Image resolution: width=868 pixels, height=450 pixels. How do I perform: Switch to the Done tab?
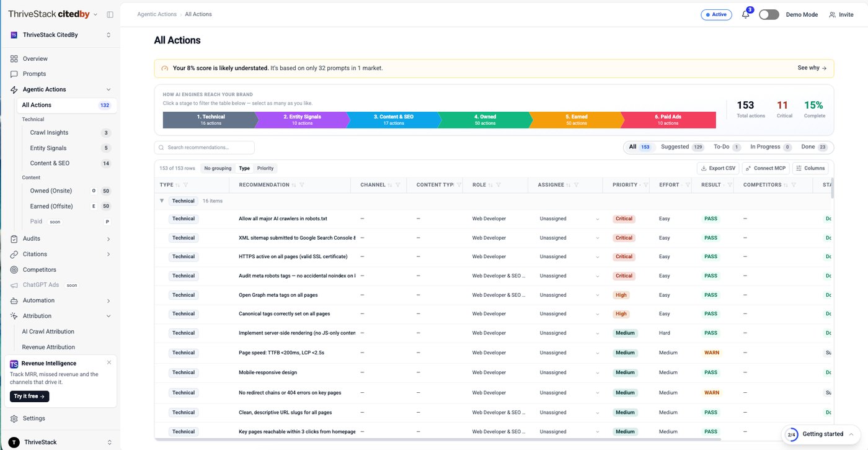[815, 147]
